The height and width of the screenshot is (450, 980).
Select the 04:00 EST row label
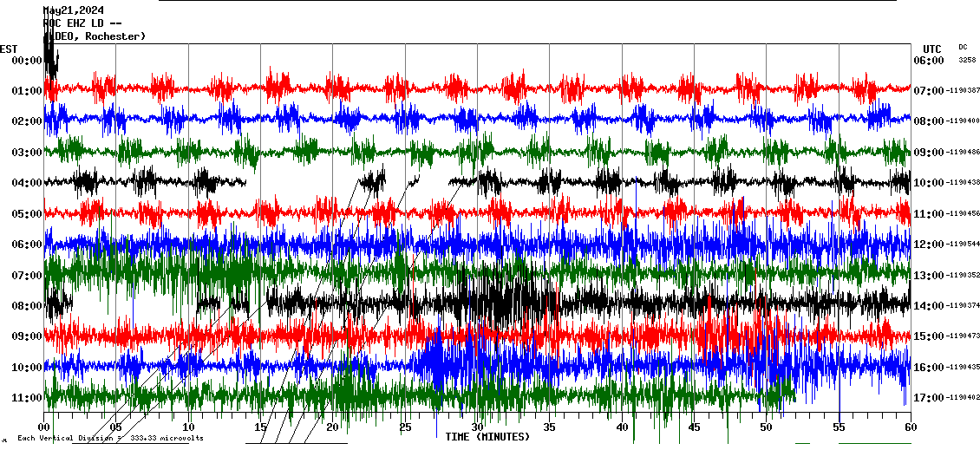[x=27, y=183]
